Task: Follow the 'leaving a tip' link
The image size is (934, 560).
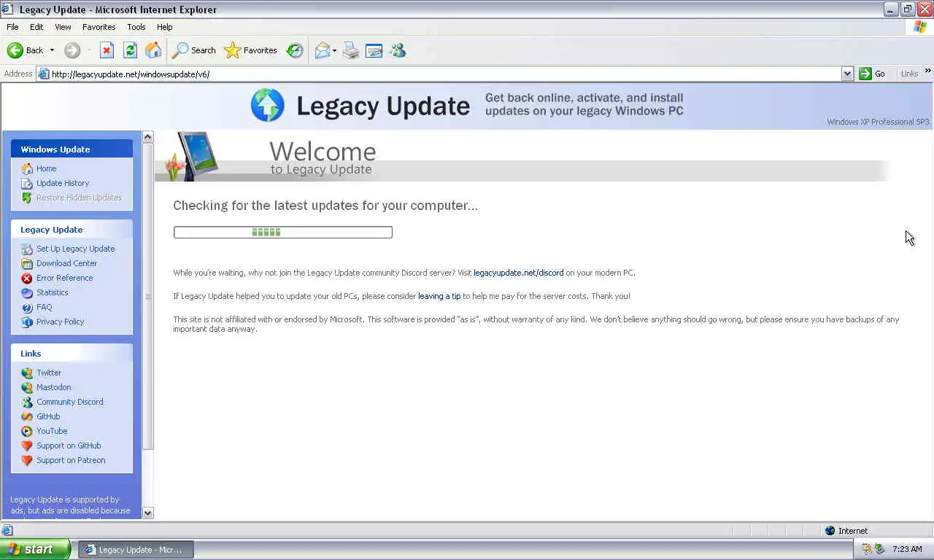Action: click(439, 296)
